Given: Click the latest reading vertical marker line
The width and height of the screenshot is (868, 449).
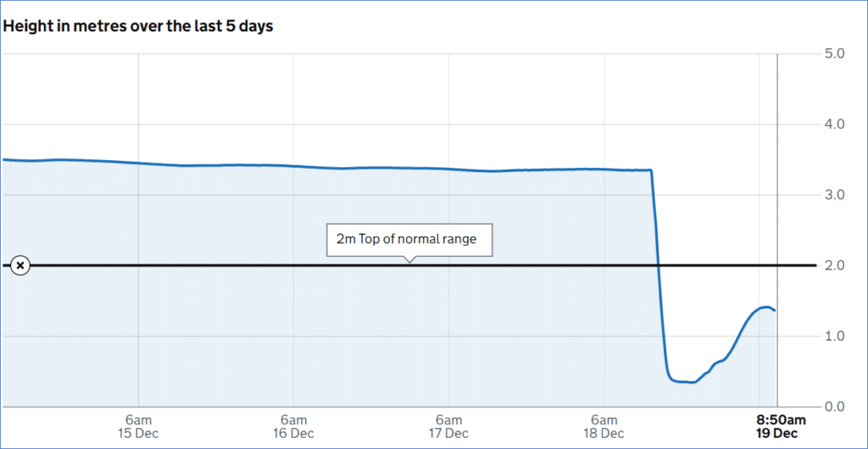Looking at the screenshot, I should [777, 230].
